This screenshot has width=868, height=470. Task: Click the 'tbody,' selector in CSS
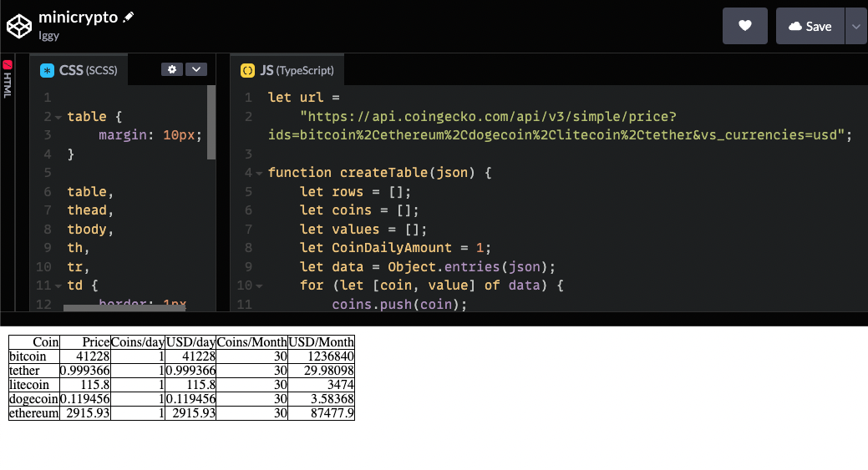90,230
